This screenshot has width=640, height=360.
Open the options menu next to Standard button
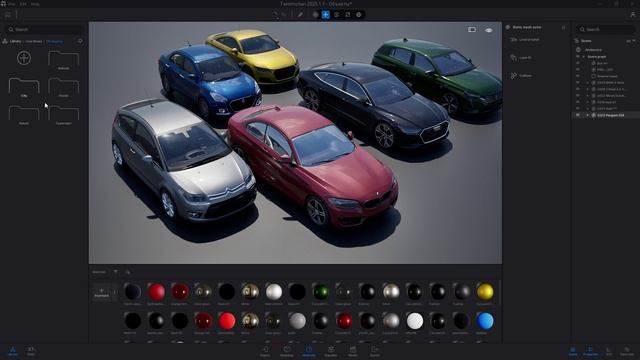point(114,292)
